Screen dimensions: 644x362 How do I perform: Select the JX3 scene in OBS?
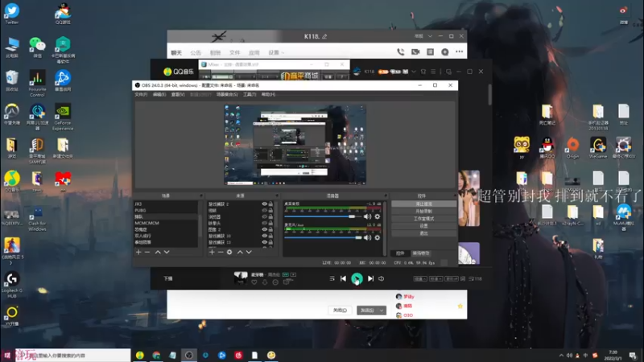click(x=166, y=204)
